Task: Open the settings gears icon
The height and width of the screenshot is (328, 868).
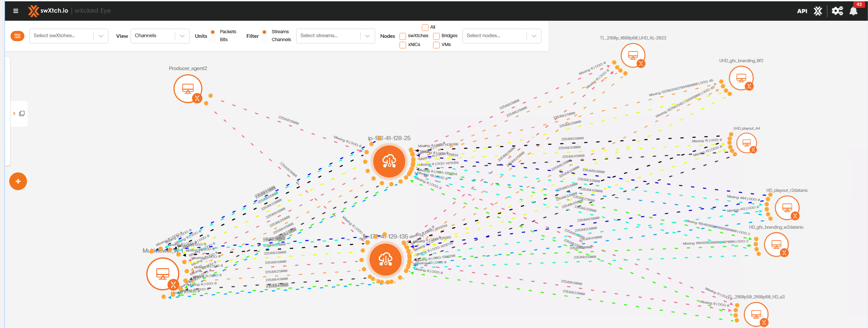Action: click(837, 11)
